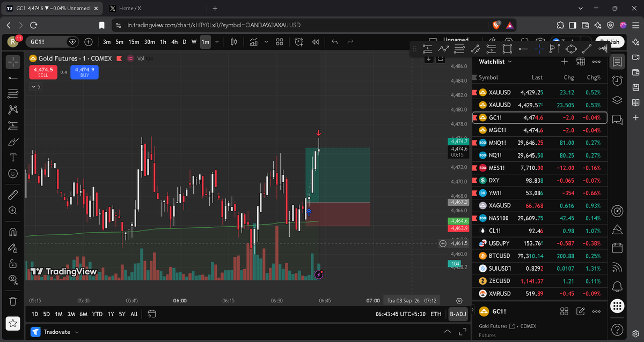Click the compare or add symbol plus button
The height and width of the screenshot is (342, 644).
tap(89, 42)
